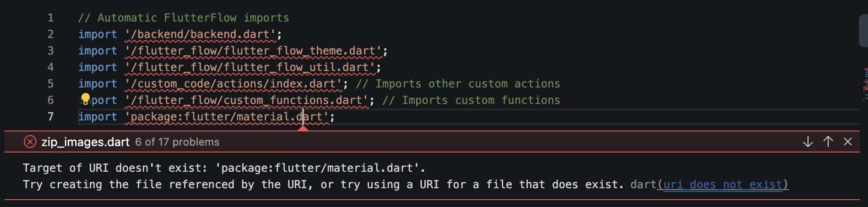868x207 pixels.
Task: Click the custom_functions.dart import string
Action: coord(247,100)
